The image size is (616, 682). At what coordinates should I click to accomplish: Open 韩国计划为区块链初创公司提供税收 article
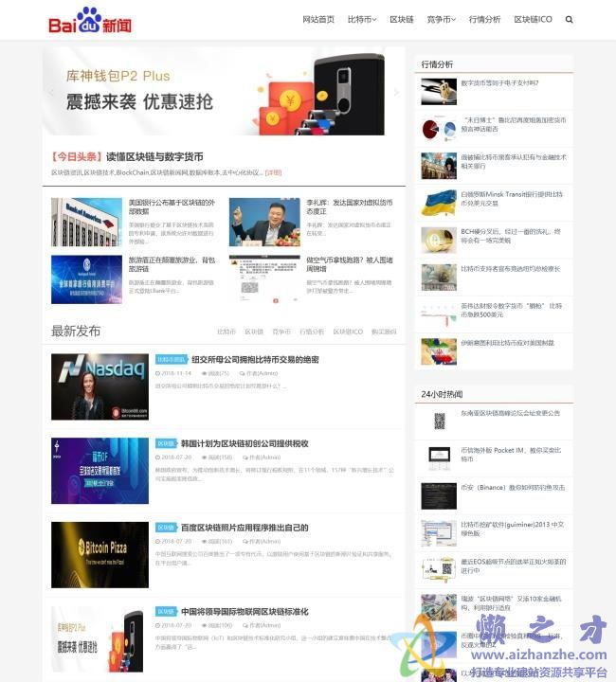(x=245, y=443)
